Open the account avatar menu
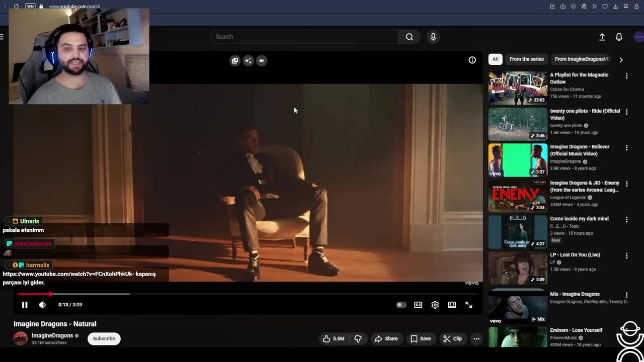Viewport: 644px width, 362px height. (638, 37)
